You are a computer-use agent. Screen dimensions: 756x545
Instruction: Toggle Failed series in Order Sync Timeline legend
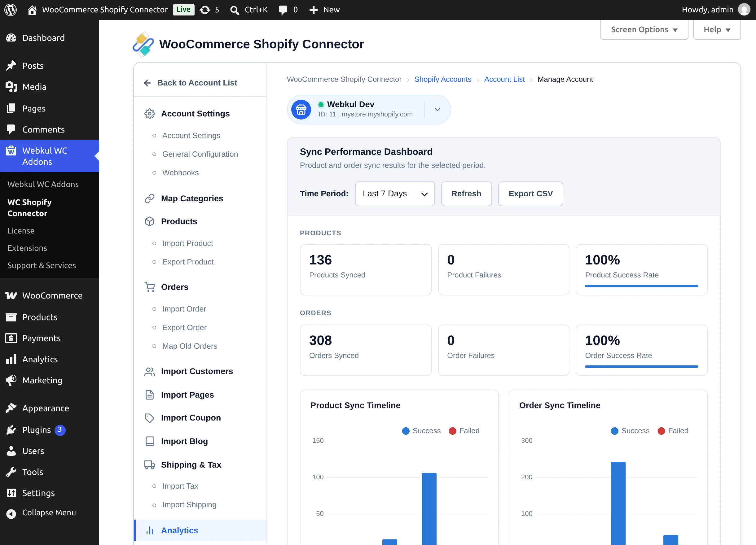tap(673, 431)
